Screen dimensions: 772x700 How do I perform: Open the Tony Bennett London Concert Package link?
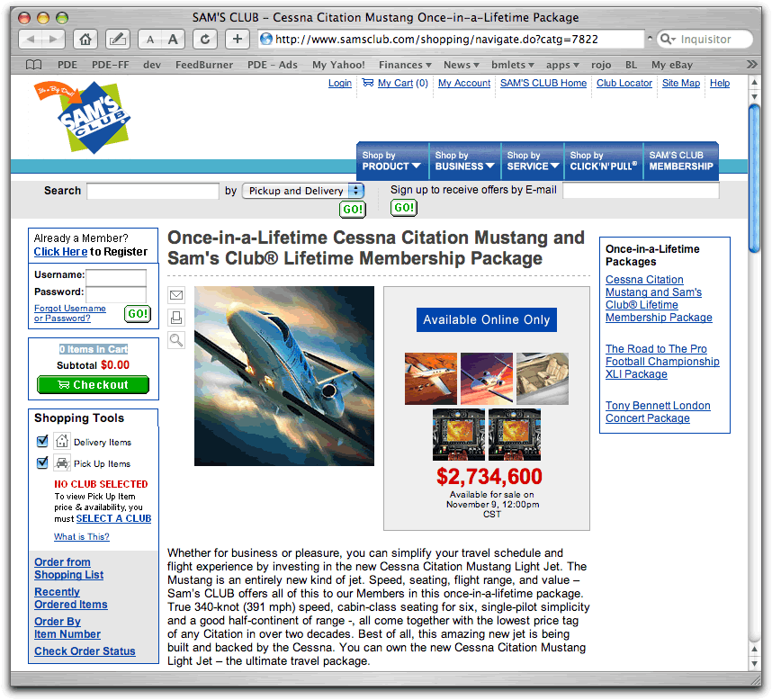coord(657,412)
